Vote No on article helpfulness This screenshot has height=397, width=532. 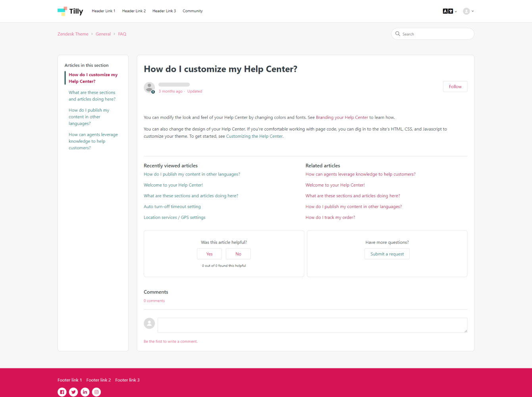click(x=238, y=254)
